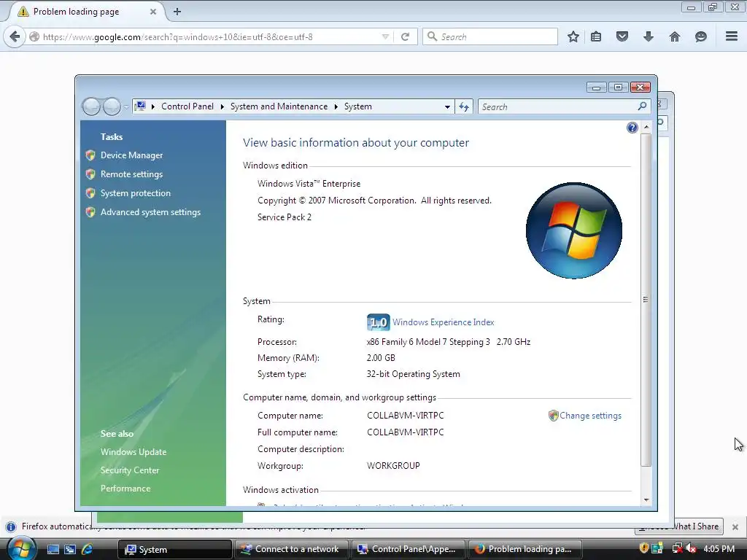Launch Internet Explorer from quick launch
Viewport: 747px width, 560px height.
(88, 550)
